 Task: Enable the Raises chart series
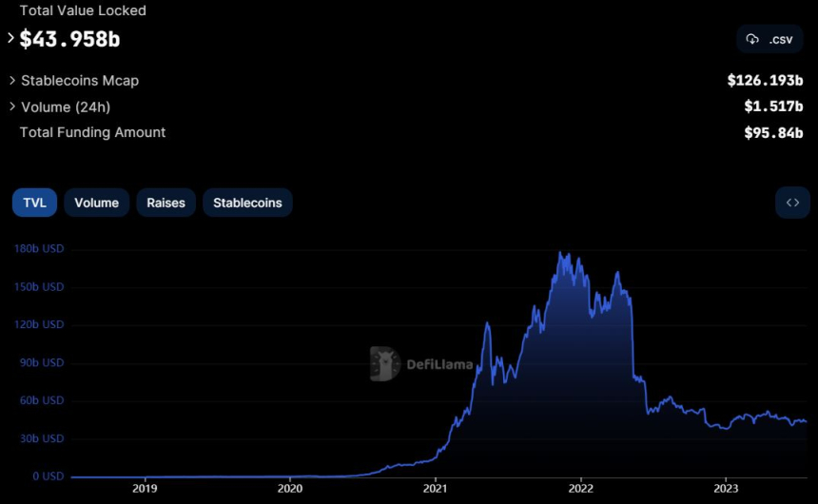(x=166, y=203)
